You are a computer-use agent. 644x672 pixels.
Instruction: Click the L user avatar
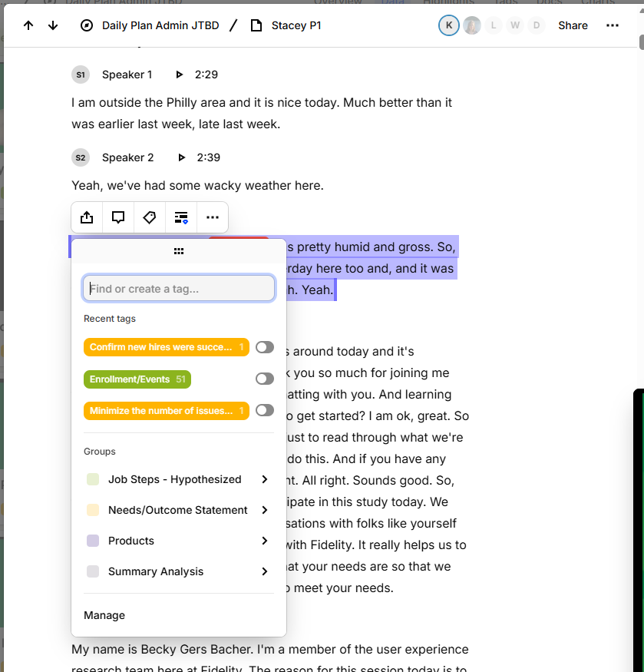494,25
